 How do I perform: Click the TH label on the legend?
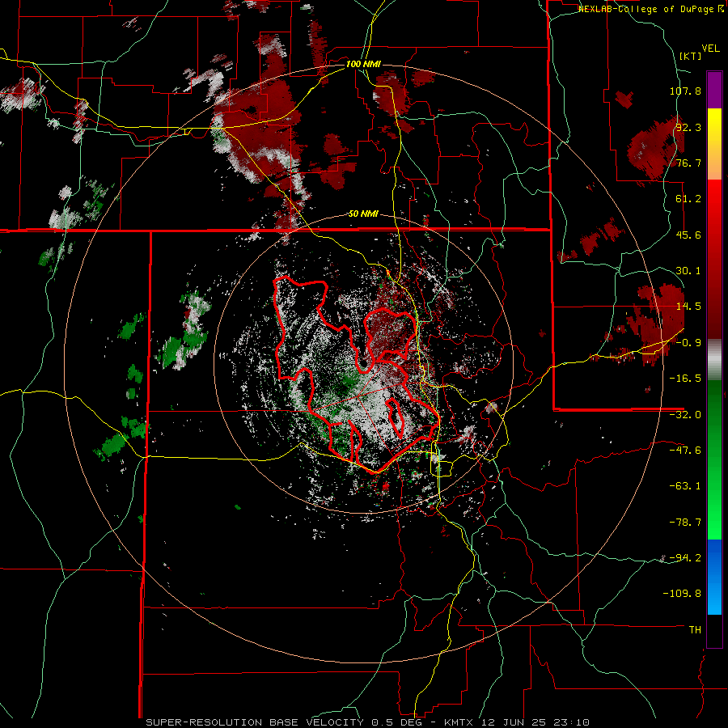click(695, 629)
